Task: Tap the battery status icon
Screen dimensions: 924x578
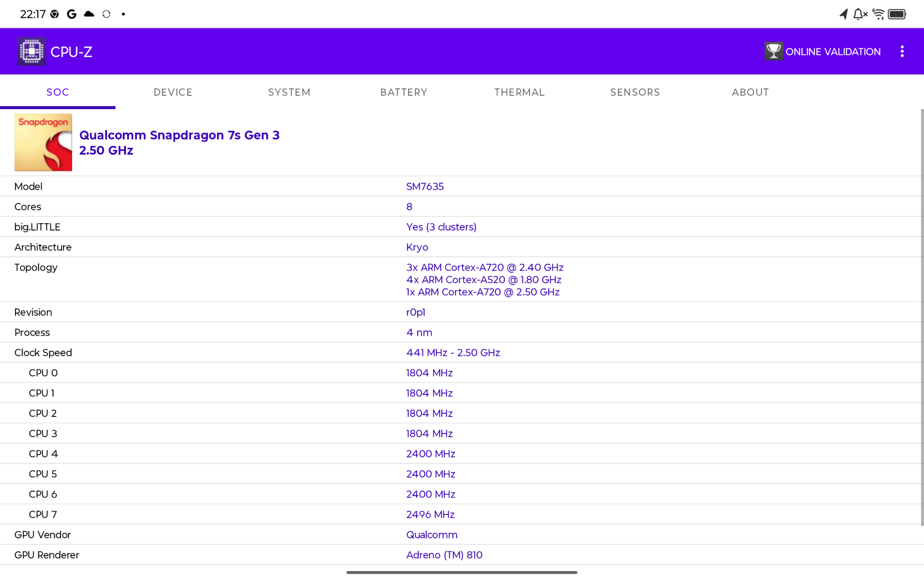Action: coord(897,14)
